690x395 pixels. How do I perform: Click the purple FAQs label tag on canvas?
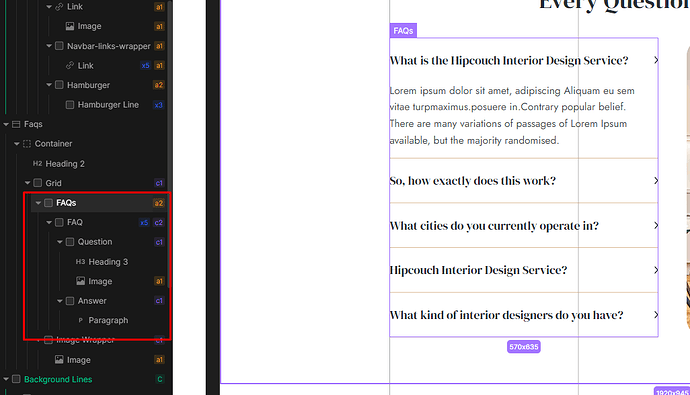click(403, 31)
